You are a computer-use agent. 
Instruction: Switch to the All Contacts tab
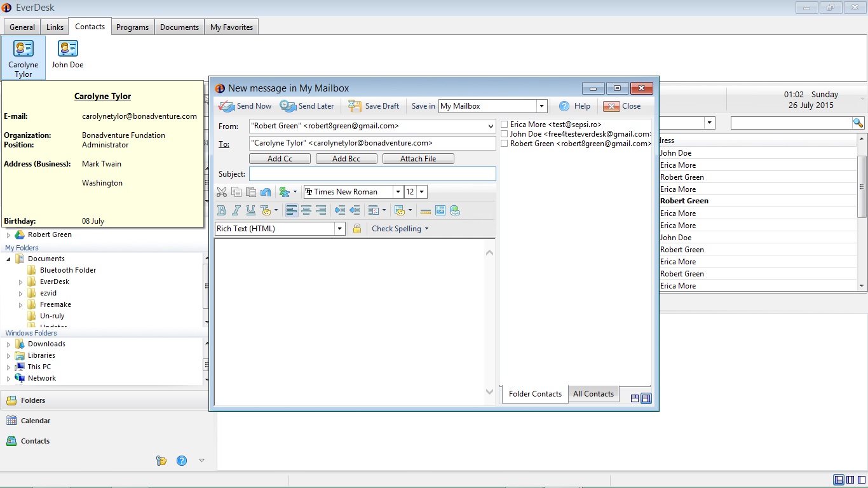click(593, 394)
